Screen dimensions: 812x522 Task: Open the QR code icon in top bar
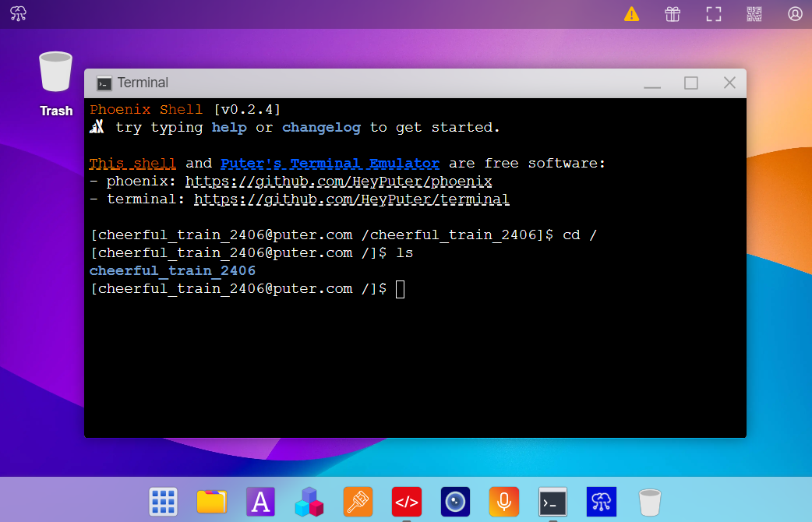[x=754, y=14]
